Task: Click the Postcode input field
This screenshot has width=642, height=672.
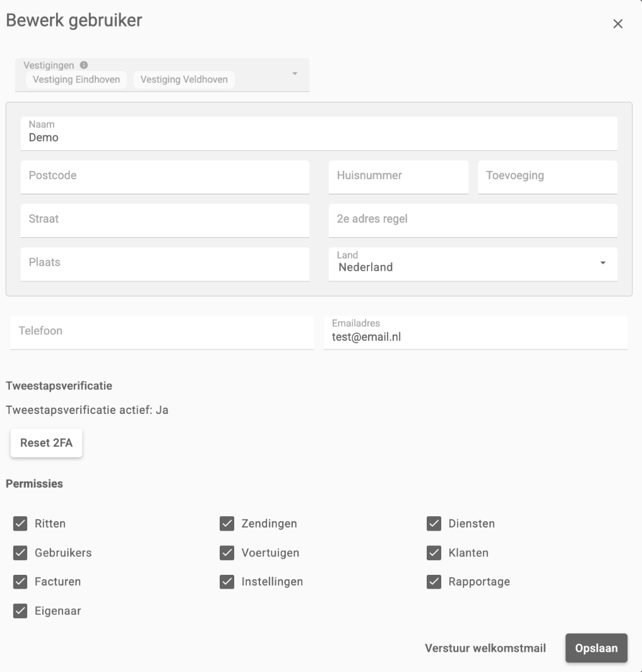Action: coord(165,177)
